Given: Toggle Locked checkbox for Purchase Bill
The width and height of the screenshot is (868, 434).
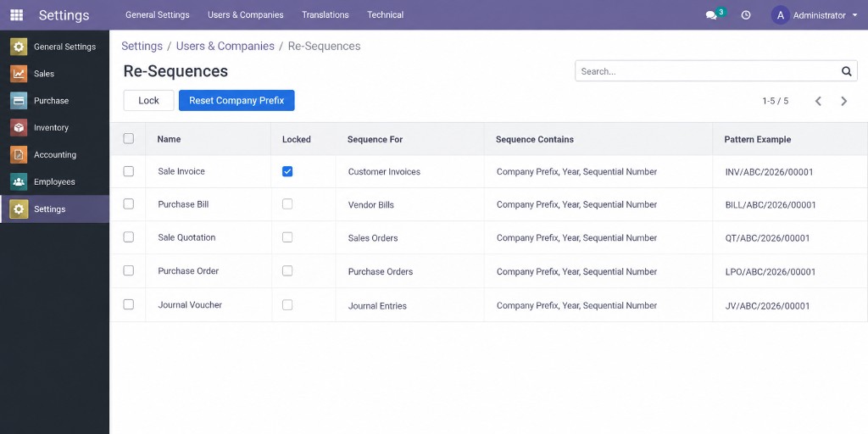Looking at the screenshot, I should [x=287, y=204].
